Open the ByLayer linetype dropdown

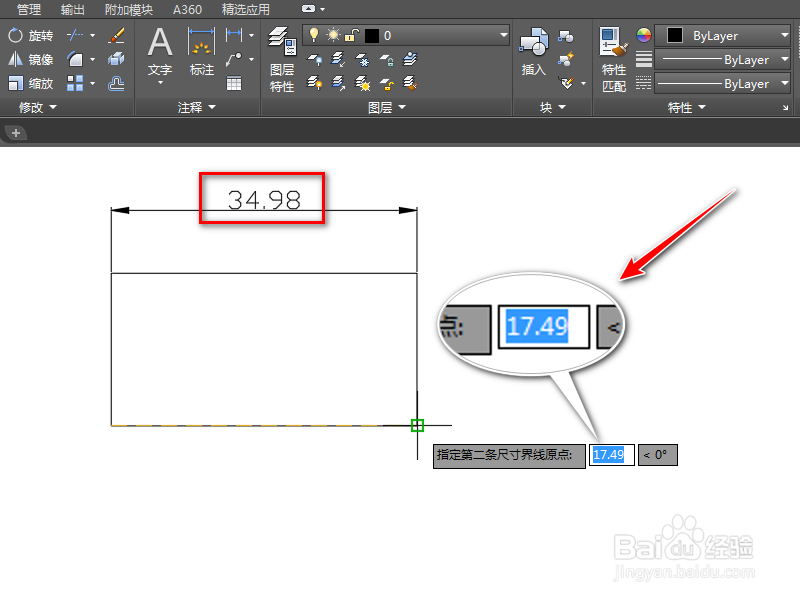click(785, 83)
